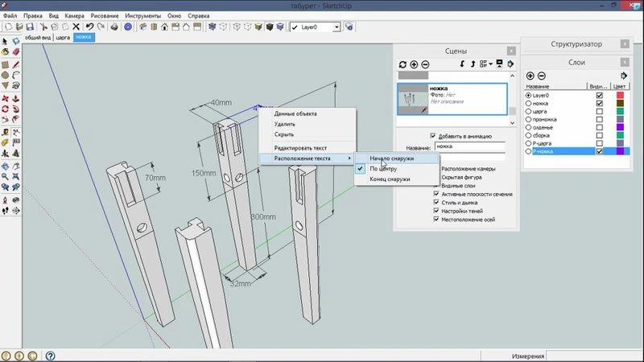Toggle visibility of ножка layer

coord(600,104)
